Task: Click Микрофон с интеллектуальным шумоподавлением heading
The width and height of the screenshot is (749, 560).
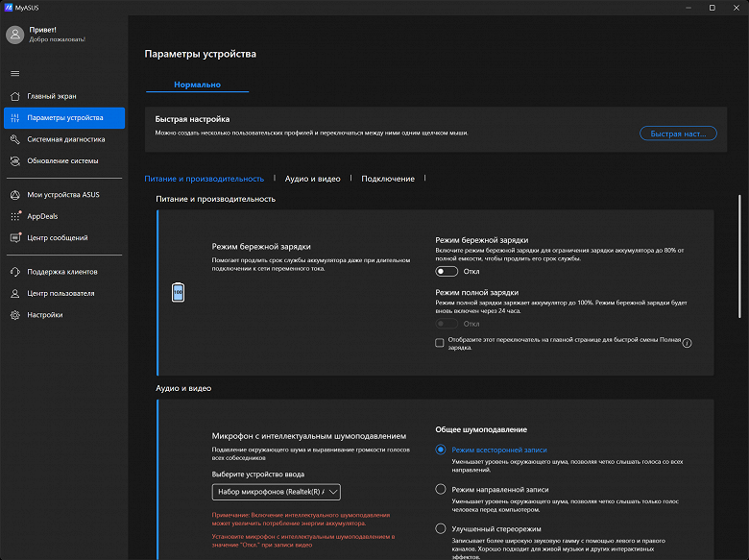Action: [x=309, y=436]
